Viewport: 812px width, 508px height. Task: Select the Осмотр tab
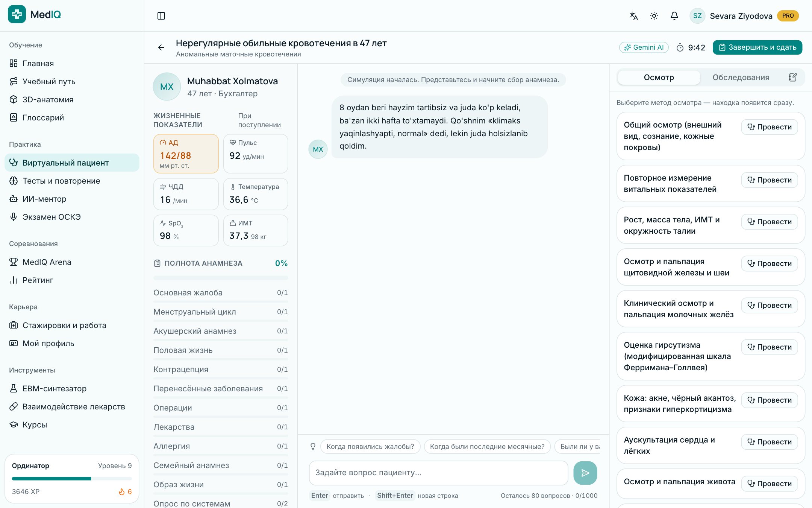(659, 78)
